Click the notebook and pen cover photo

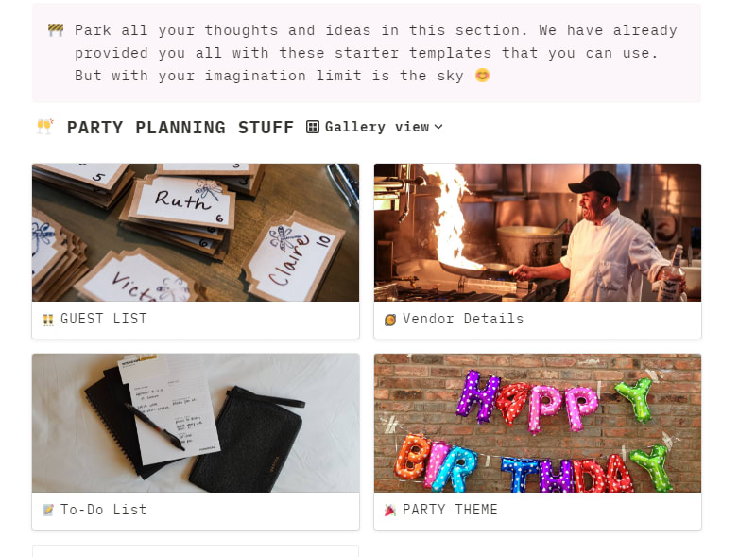coord(196,424)
